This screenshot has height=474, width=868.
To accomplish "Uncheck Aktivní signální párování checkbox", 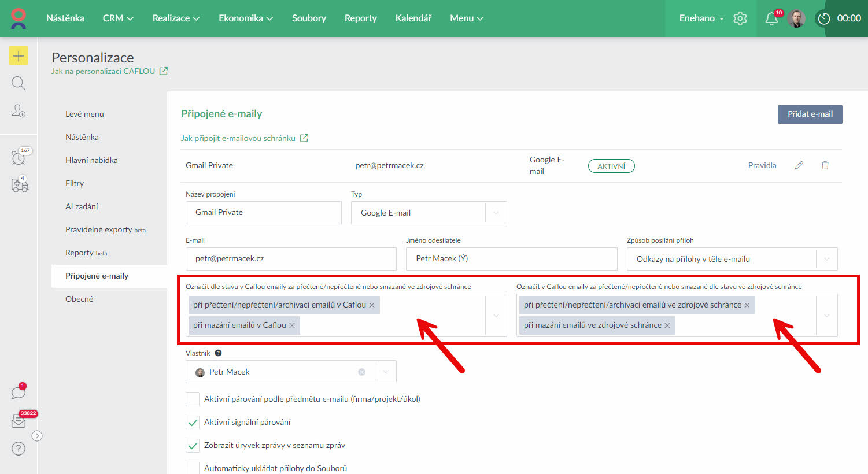I will 193,422.
